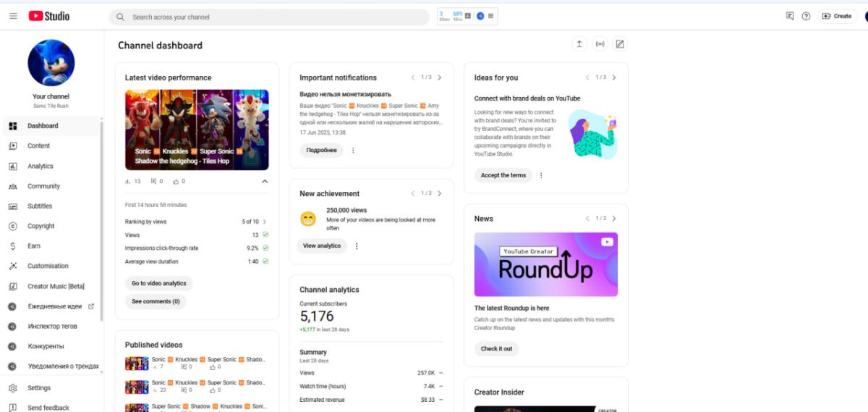The image size is (868, 412).
Task: Show previous Ideas for you card
Action: click(587, 77)
